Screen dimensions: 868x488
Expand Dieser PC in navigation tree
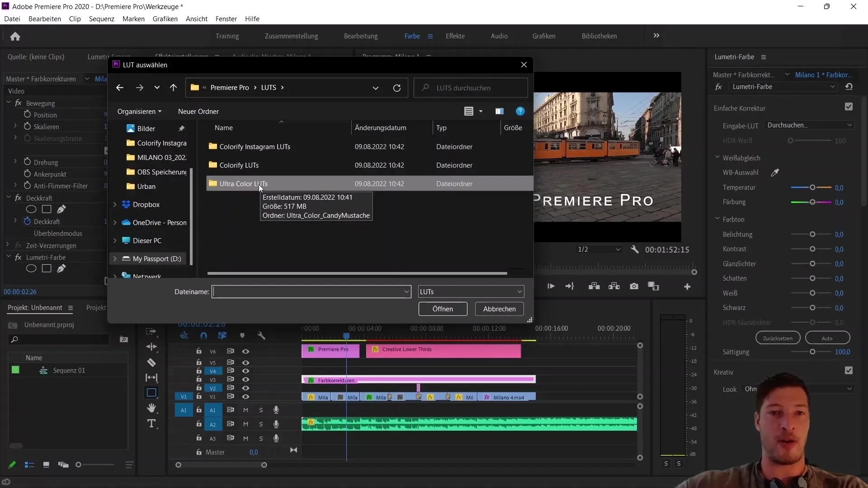click(x=115, y=241)
